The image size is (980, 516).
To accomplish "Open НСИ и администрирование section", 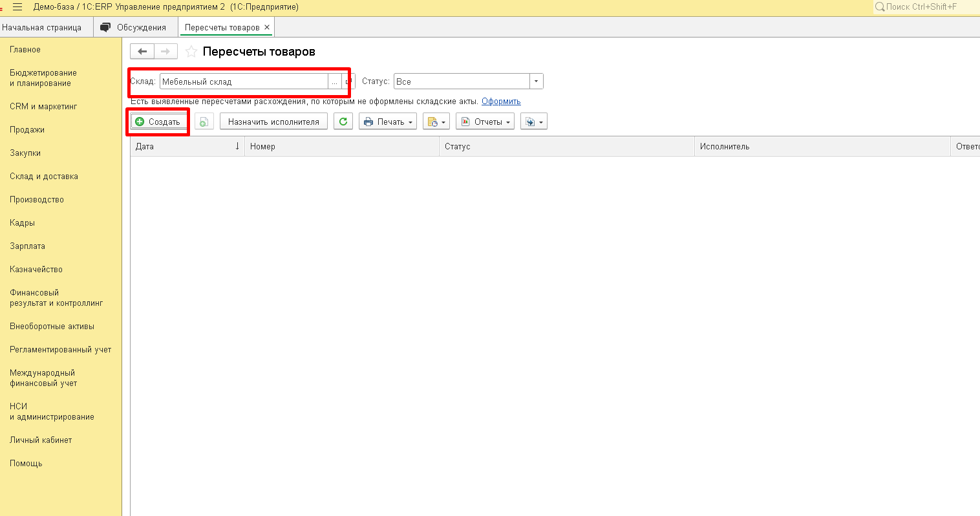I will pos(52,412).
